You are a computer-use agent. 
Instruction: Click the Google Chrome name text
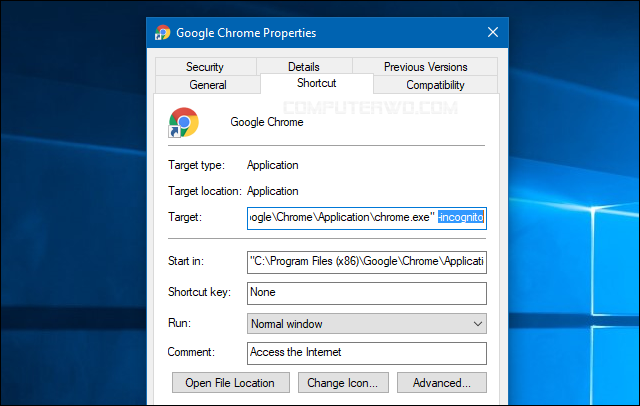[267, 122]
